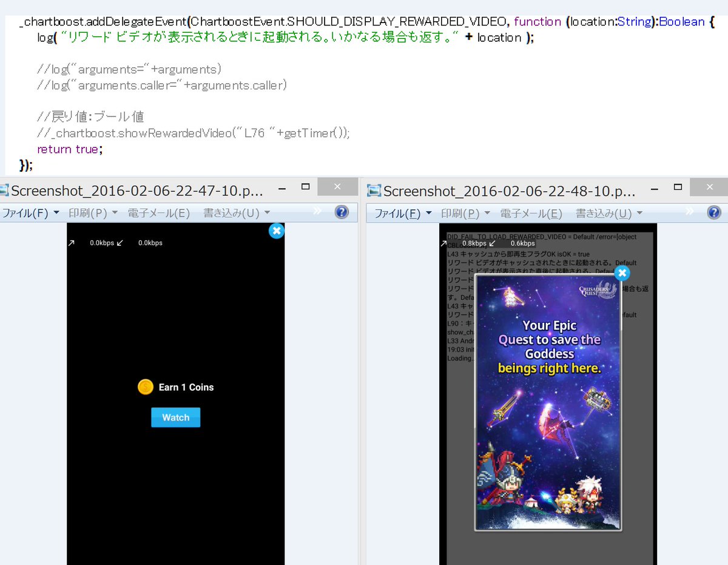Click help question mark icon in right window
The width and height of the screenshot is (728, 565).
coord(714,212)
